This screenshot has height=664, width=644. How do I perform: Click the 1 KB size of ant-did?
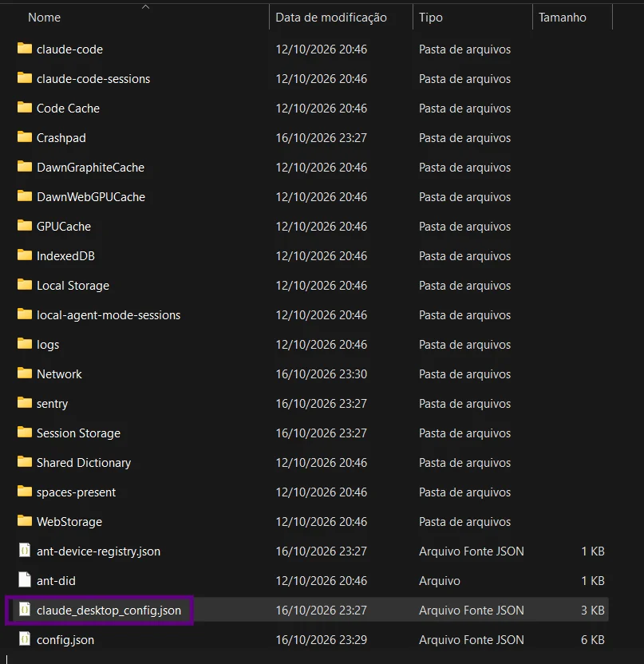click(x=593, y=581)
